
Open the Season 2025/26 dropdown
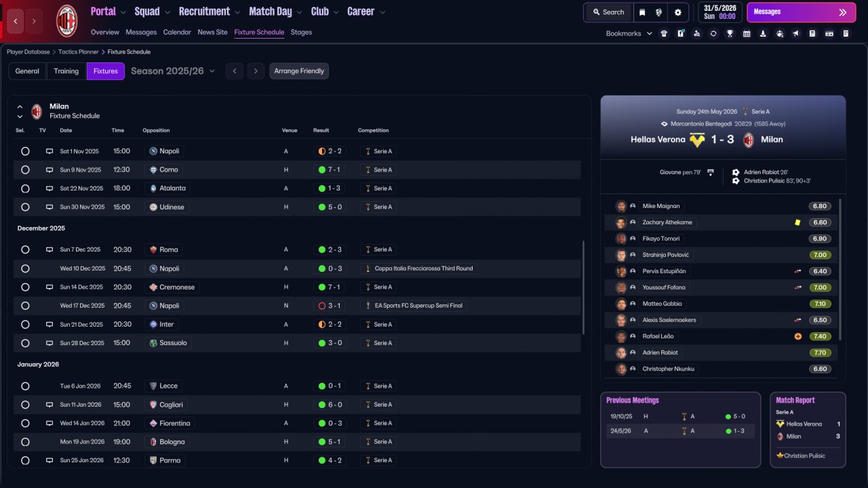pos(173,71)
